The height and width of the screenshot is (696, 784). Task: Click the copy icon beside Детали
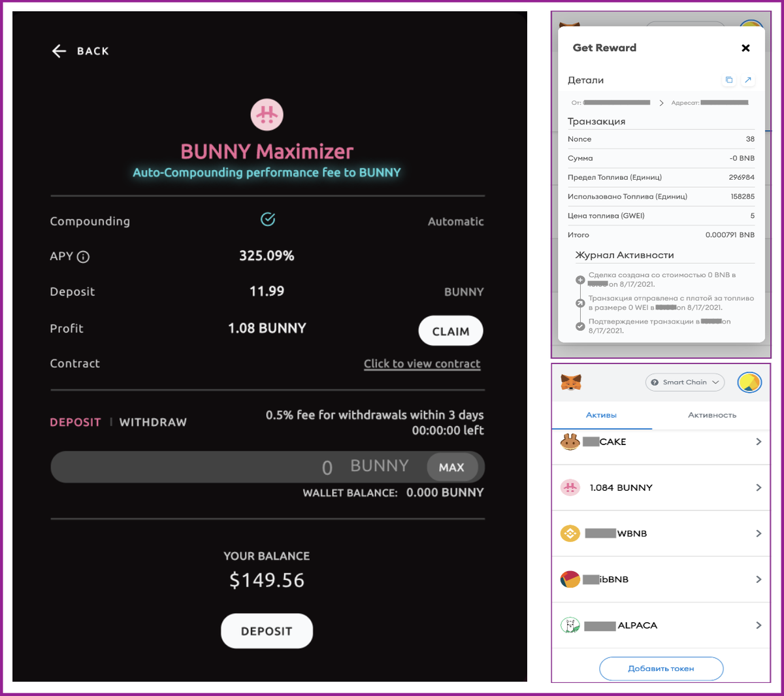[729, 80]
